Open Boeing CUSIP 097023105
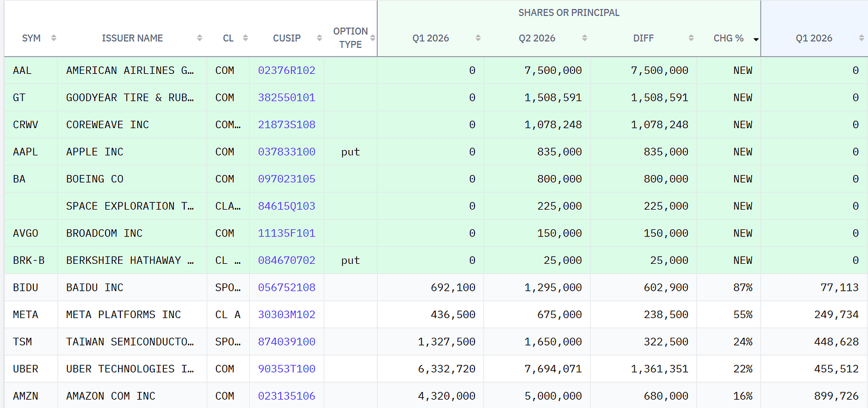 coord(287,179)
